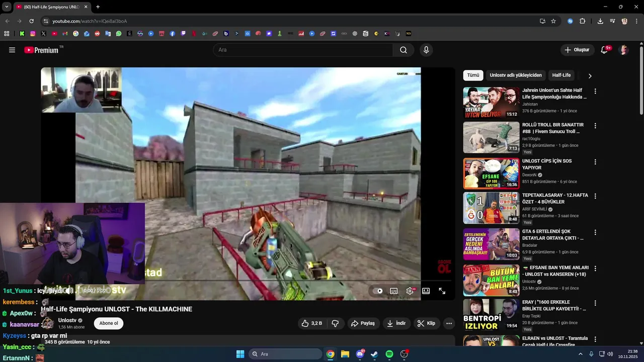The height and width of the screenshot is (362, 644).
Task: Open File Explorer from the taskbar
Action: click(x=345, y=354)
